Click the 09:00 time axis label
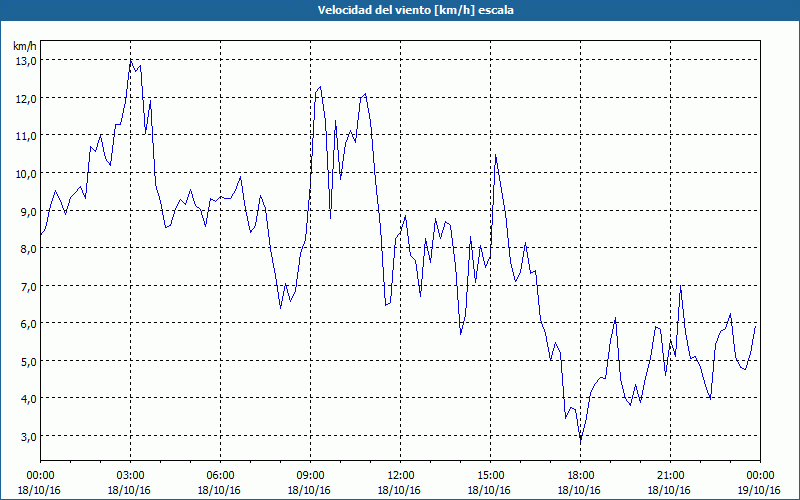The image size is (800, 500). (310, 476)
